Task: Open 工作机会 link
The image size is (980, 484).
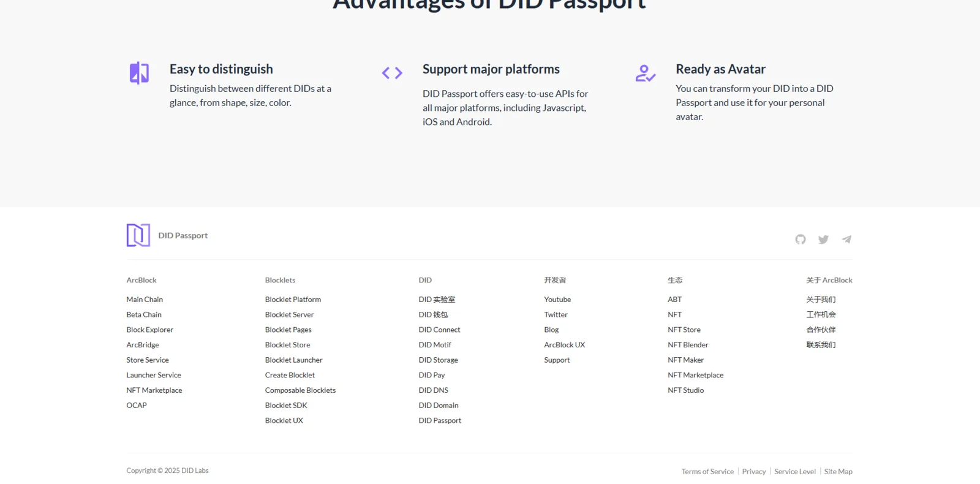Action: point(821,315)
